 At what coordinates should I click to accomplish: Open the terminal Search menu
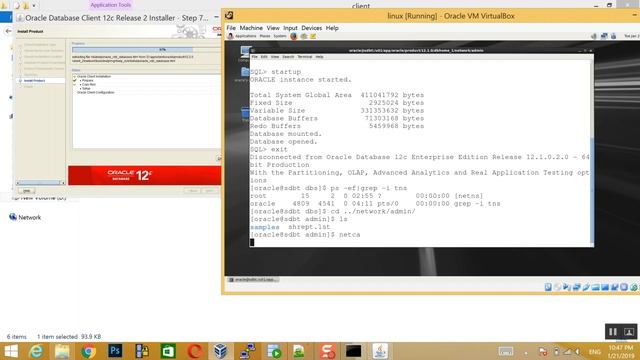click(x=288, y=57)
